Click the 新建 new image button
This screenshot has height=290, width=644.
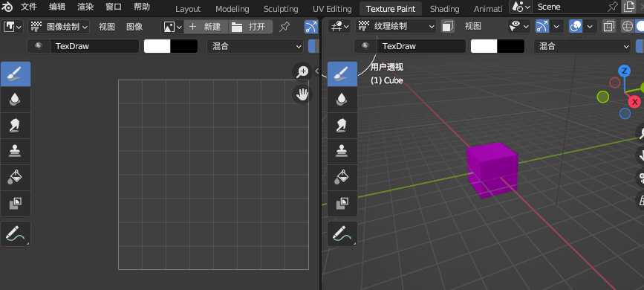coord(206,28)
